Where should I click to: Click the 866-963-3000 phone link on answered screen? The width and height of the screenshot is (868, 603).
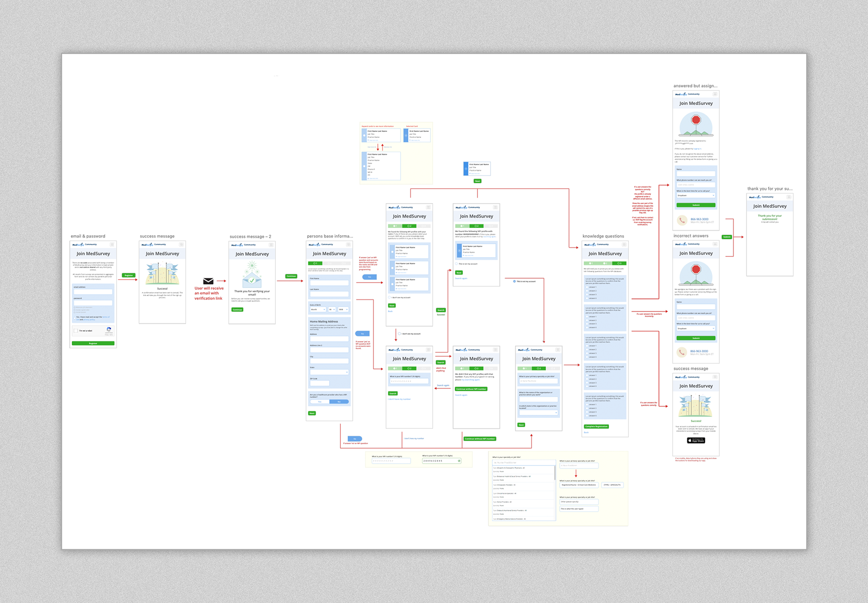(699, 219)
